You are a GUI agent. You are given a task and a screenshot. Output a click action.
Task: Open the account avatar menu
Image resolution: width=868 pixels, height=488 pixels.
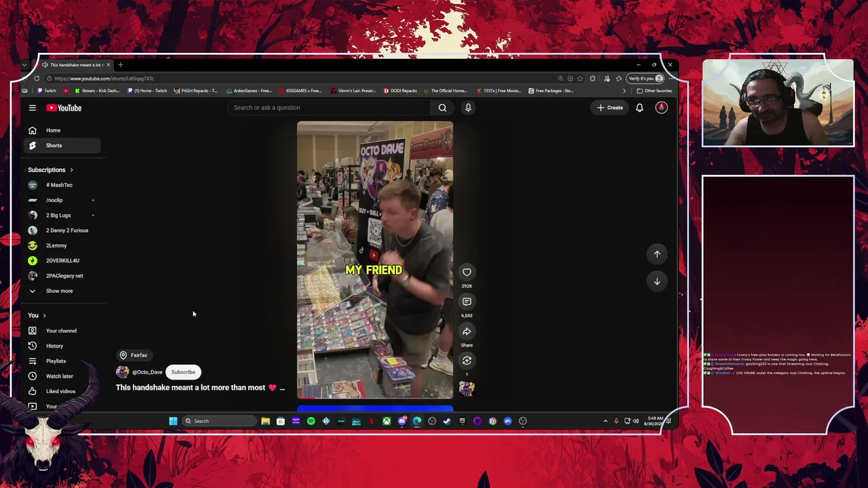coord(661,108)
